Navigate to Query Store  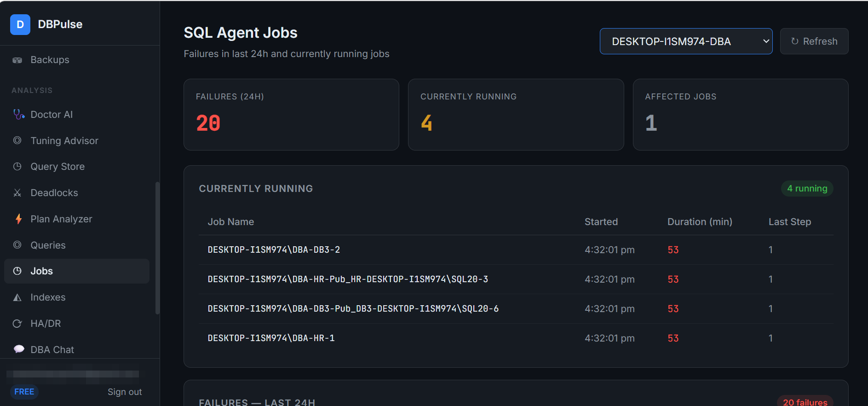tap(77, 167)
